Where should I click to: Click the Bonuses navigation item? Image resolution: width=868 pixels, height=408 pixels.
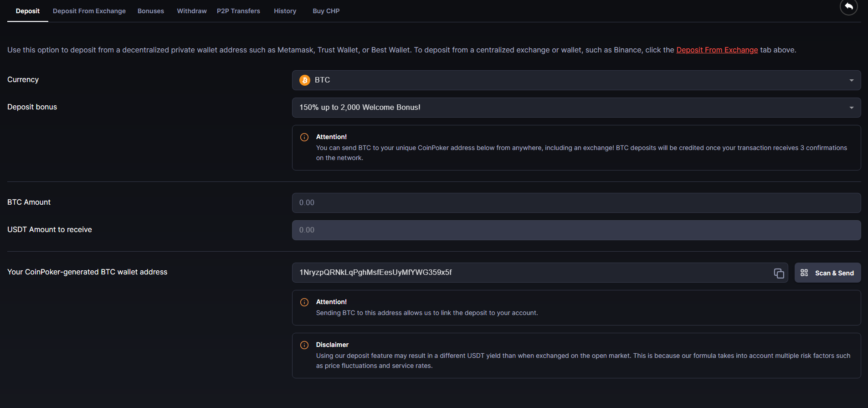coord(150,11)
